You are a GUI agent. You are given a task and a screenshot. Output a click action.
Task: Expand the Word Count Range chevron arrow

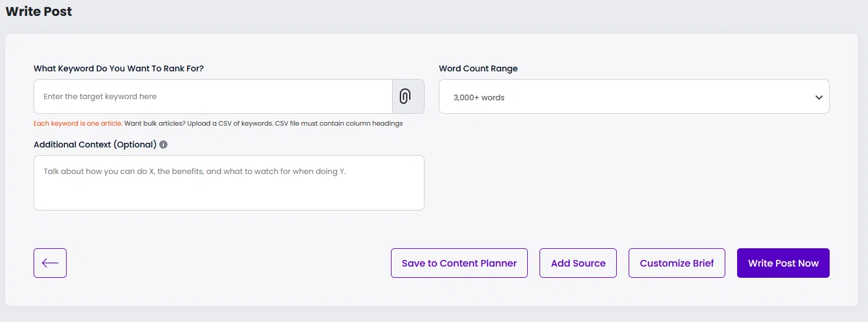click(818, 97)
